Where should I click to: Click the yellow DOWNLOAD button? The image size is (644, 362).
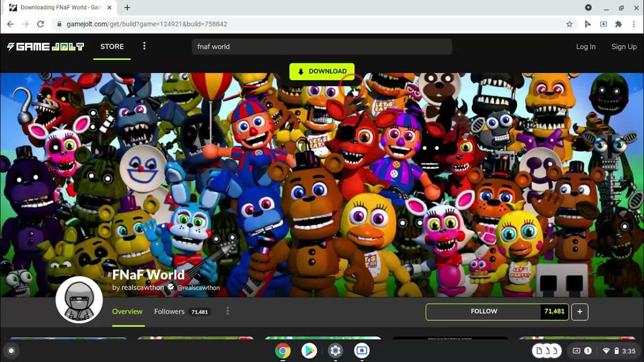click(x=322, y=71)
